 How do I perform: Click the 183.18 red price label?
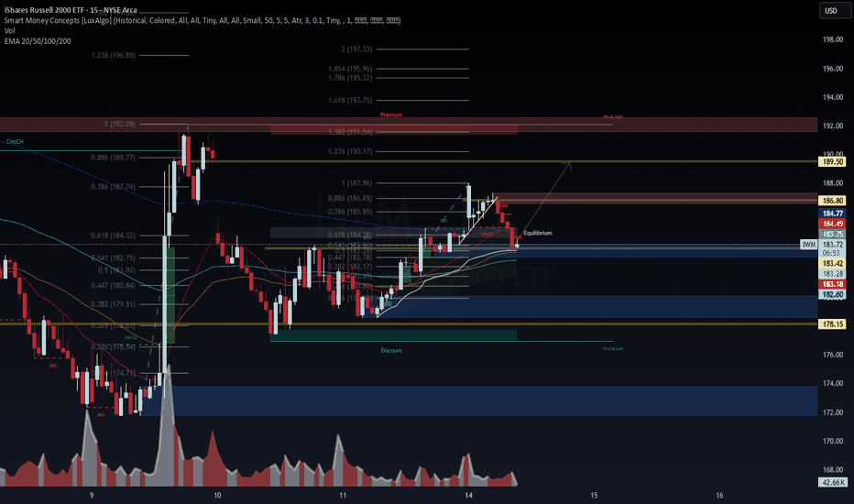click(833, 284)
